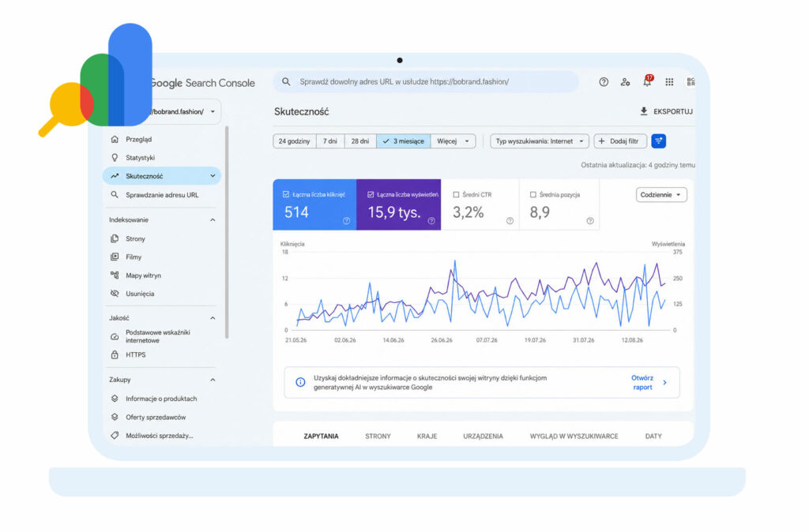Click the Przegląd home icon
Viewport: 809px width, 532px height.
pos(115,139)
